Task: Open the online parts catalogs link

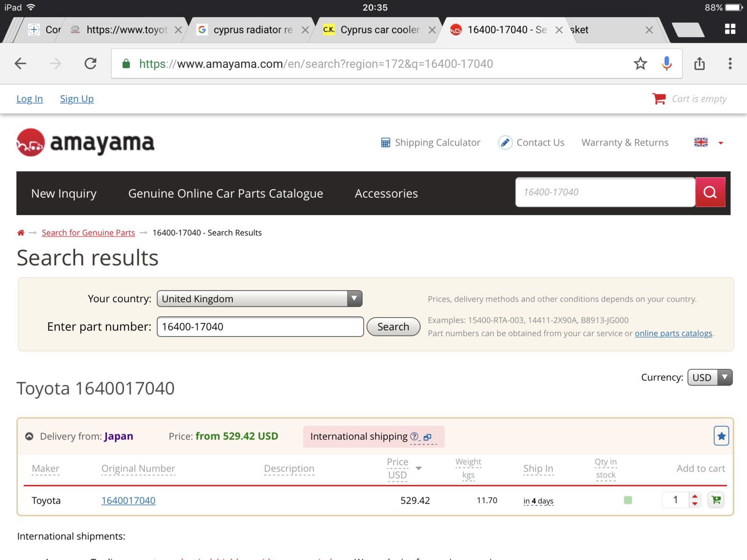Action: pyautogui.click(x=673, y=333)
